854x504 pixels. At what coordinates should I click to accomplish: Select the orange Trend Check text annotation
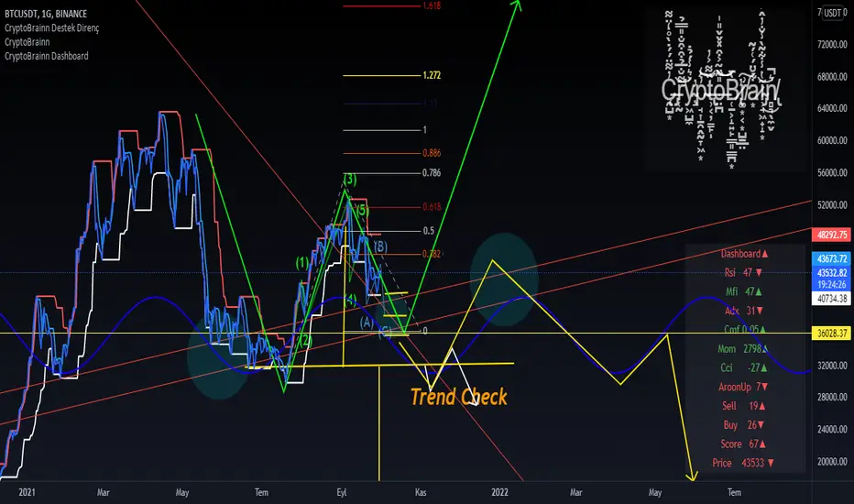[x=458, y=397]
